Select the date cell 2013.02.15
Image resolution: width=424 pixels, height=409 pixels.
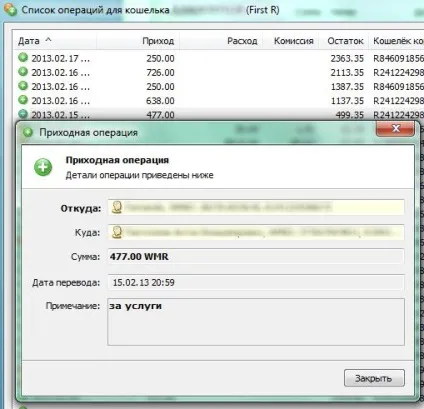pos(60,115)
